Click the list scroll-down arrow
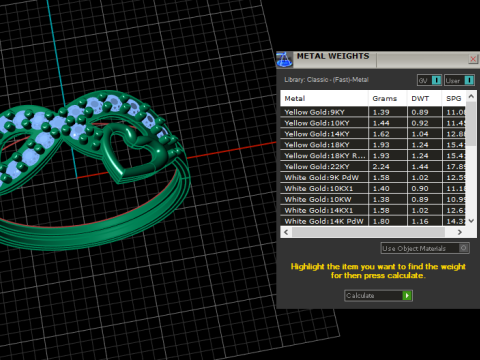The image size is (480, 360). [471, 221]
